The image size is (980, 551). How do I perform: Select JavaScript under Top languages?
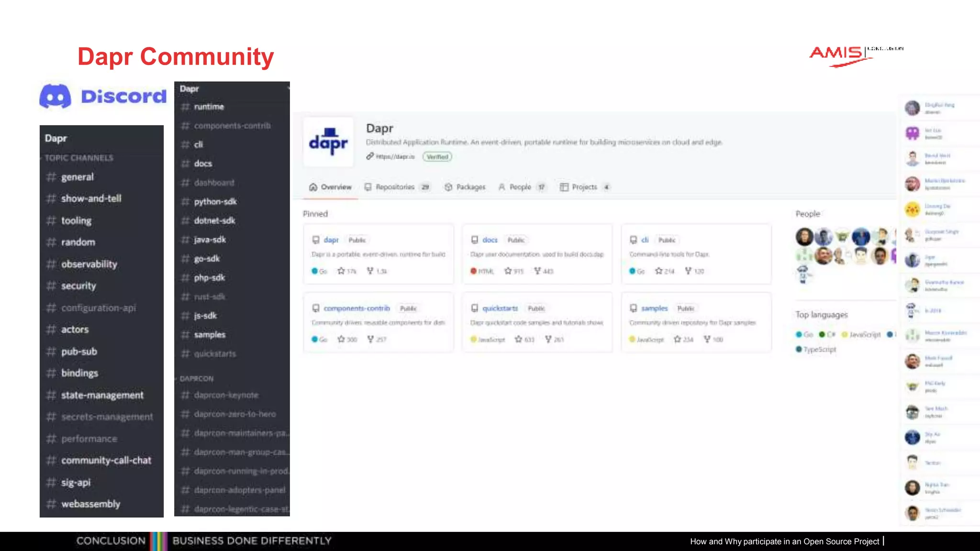861,335
